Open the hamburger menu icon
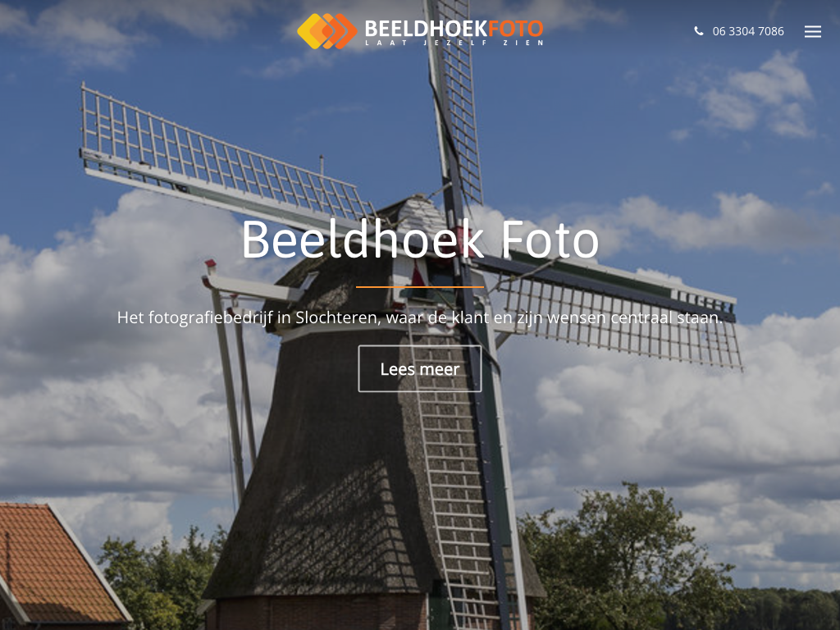This screenshot has width=840, height=630. coord(812,32)
